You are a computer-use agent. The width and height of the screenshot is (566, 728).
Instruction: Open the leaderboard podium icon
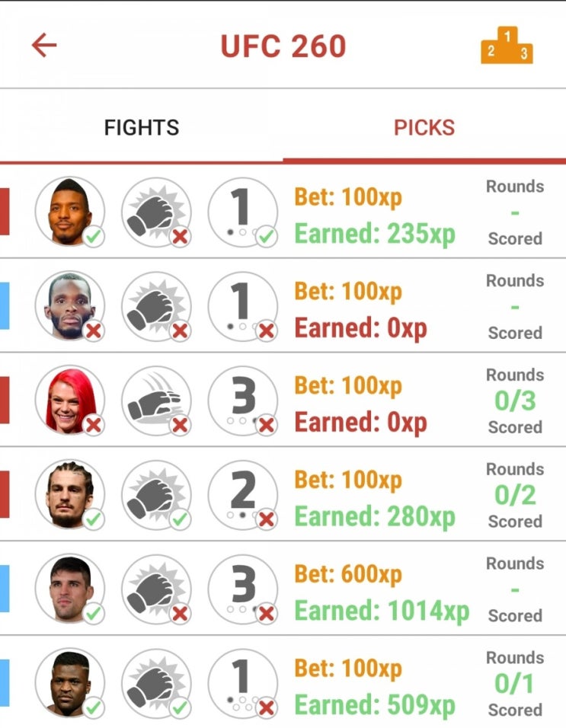coord(507,45)
